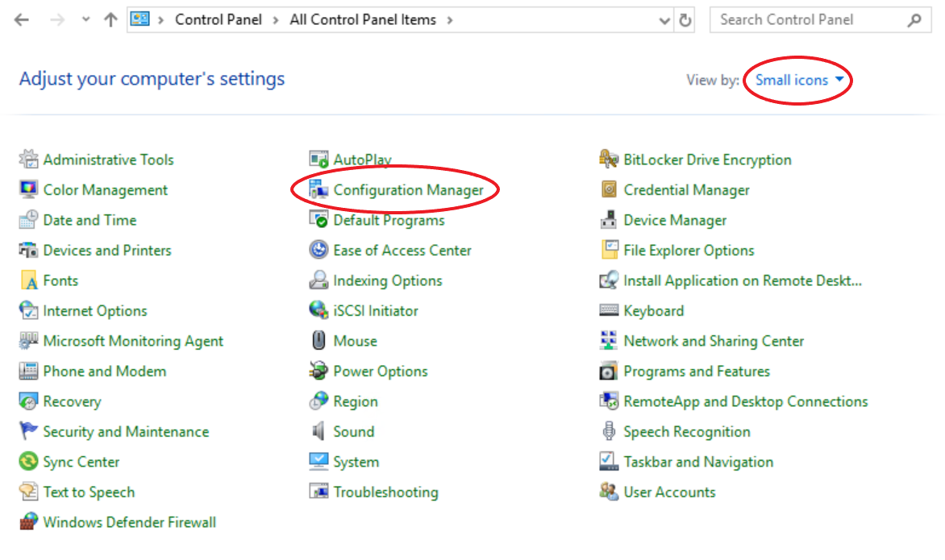Click the Microsoft Monitoring Agent icon
The height and width of the screenshot is (560, 945).
[x=28, y=341]
